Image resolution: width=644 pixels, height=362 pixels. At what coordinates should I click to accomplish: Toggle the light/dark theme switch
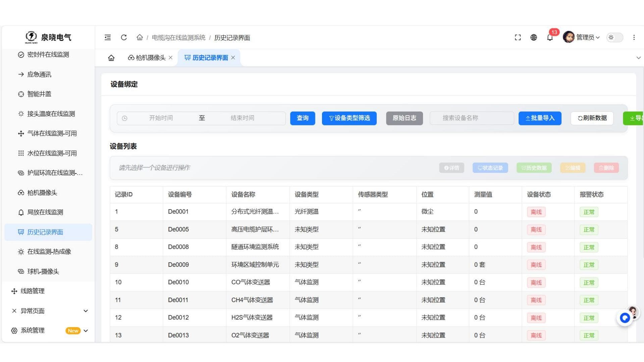[x=615, y=38]
